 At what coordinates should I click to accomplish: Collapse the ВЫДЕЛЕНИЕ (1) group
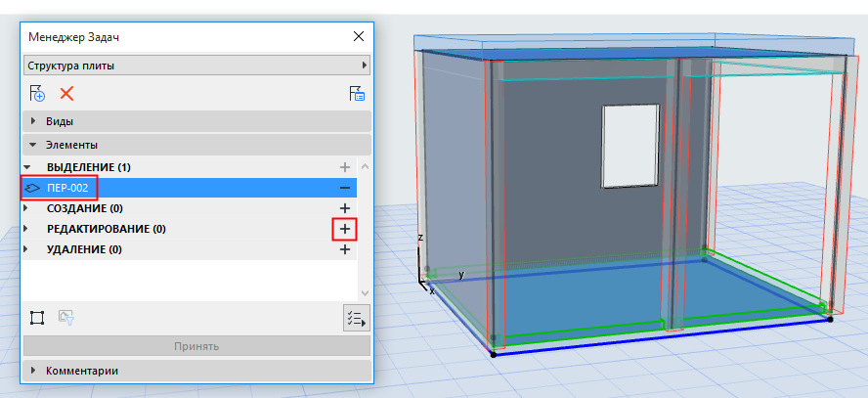(x=27, y=167)
